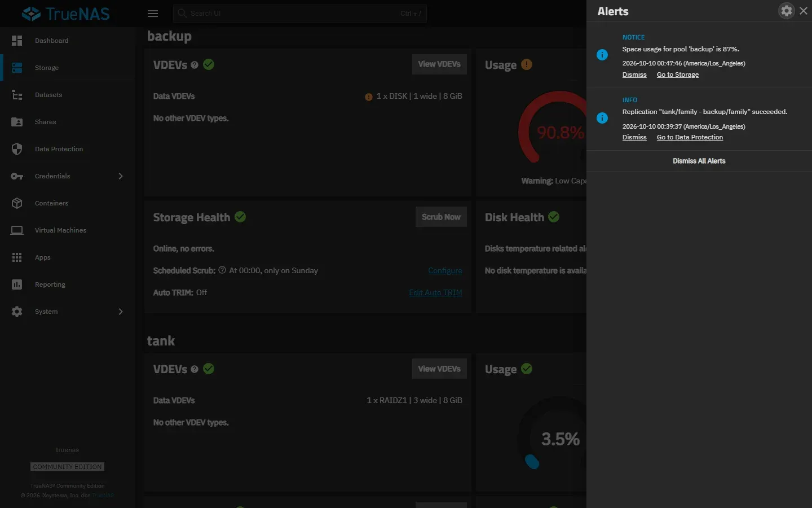
Task: Click the Configure scheduled scrub link
Action: tap(445, 270)
